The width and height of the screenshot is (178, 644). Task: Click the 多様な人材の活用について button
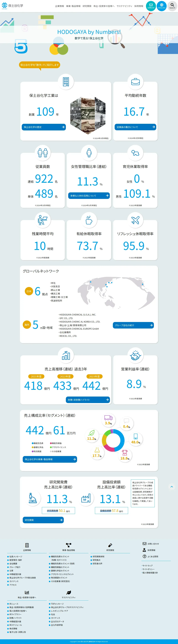click(89, 195)
